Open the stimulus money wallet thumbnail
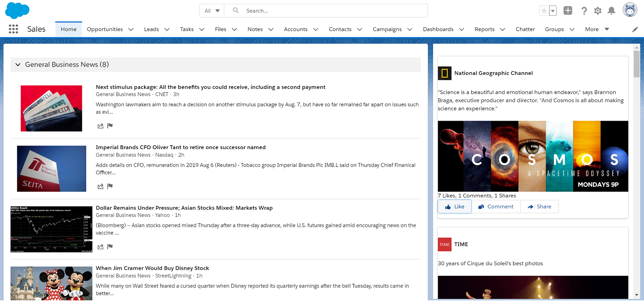The width and height of the screenshot is (644, 301). click(x=51, y=108)
